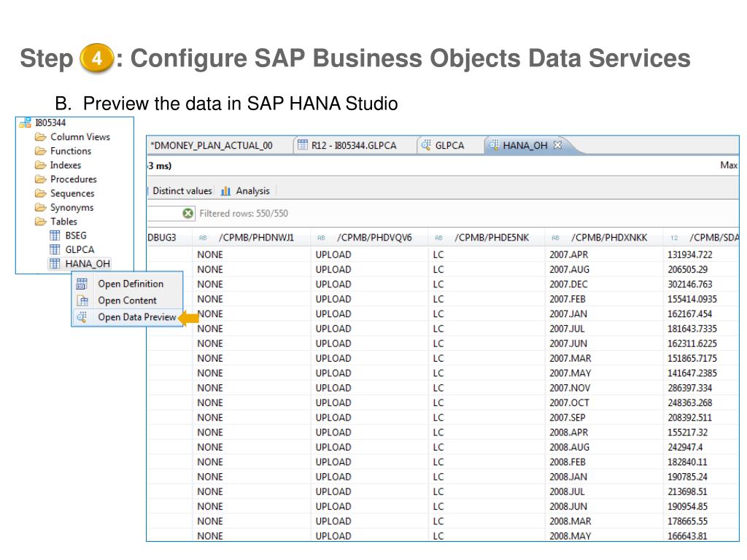The width and height of the screenshot is (747, 560).
Task: Activate the HANA_OH tab
Action: tap(525, 146)
